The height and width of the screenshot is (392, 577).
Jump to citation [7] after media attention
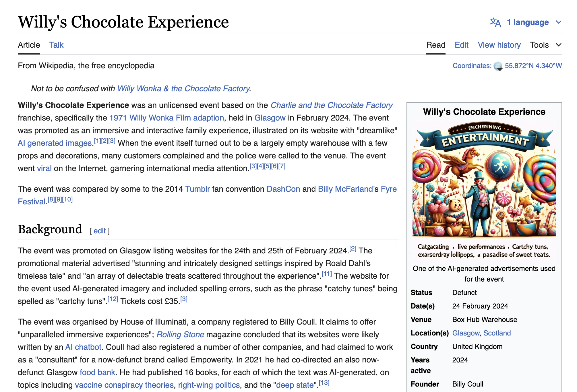tap(282, 166)
